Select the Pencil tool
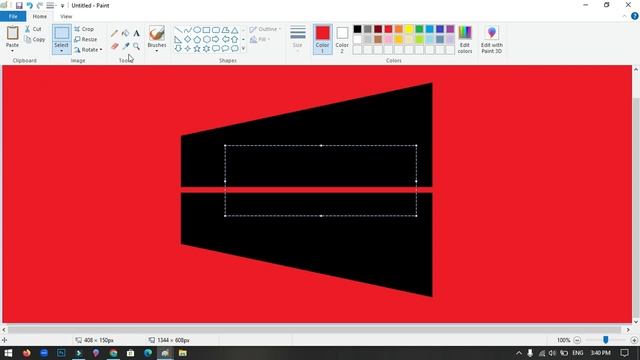 [114, 33]
